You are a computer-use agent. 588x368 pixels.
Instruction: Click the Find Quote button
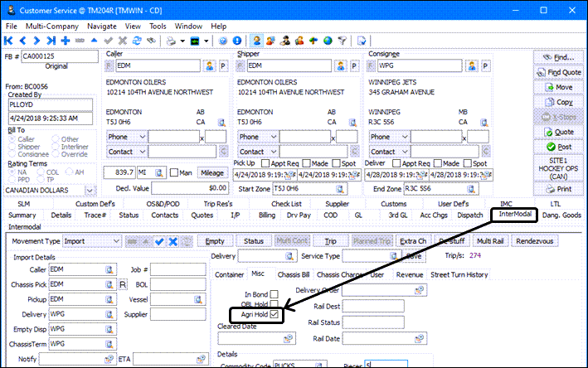click(559, 72)
